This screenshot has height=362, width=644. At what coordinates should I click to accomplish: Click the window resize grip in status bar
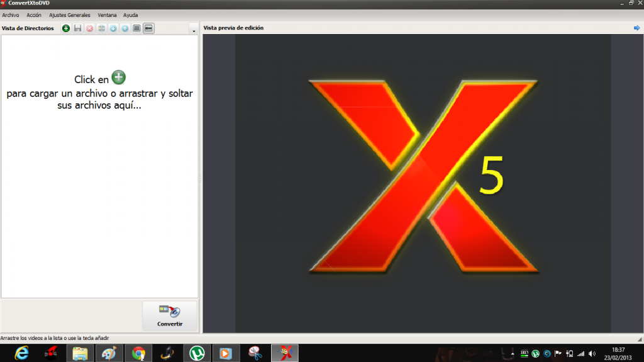click(x=640, y=339)
